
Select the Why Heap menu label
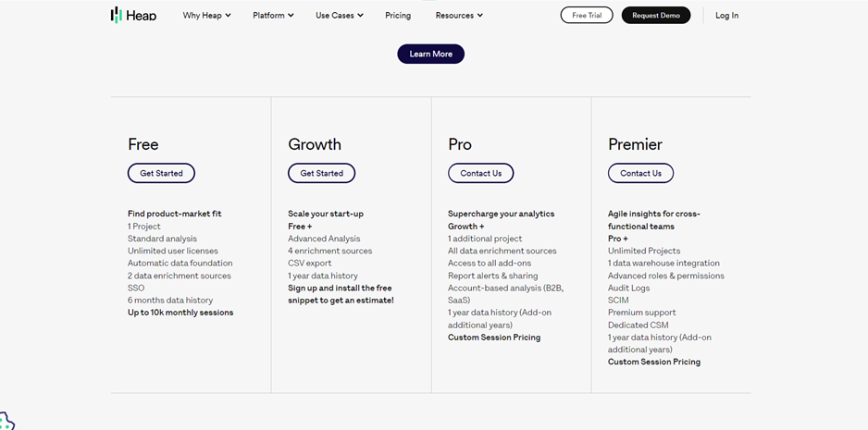pos(202,16)
